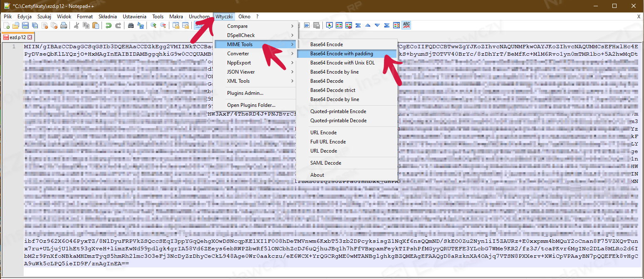
Task: Toggle the ABC spell check button
Action: (x=406, y=25)
